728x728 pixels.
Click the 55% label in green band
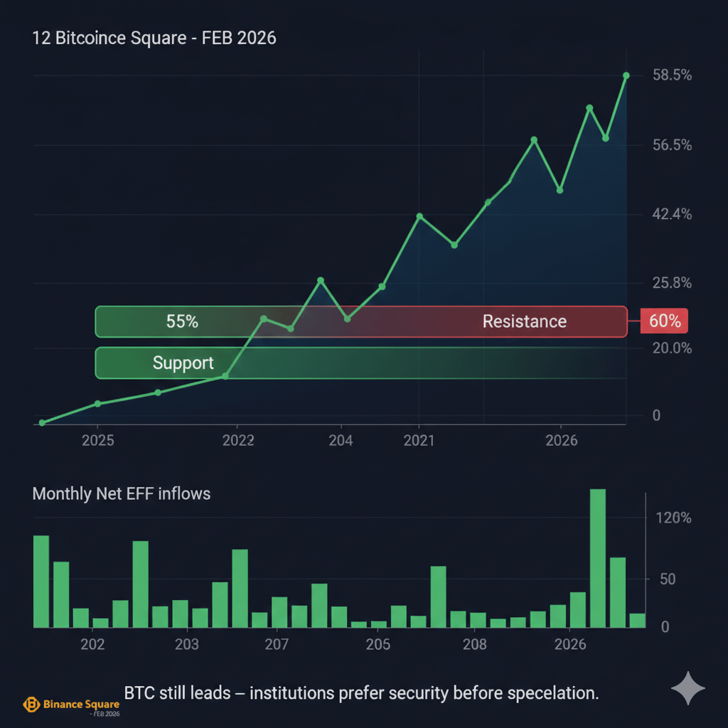point(182,321)
